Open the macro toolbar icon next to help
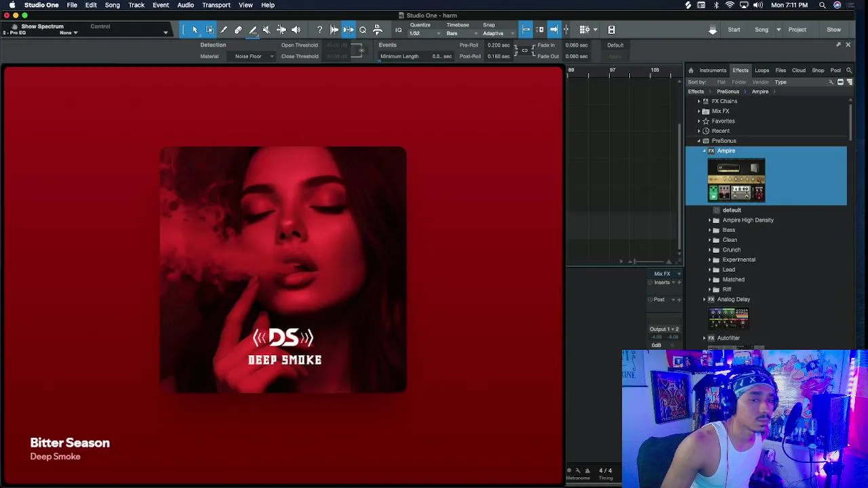Viewport: 868px width, 488px height. click(334, 30)
